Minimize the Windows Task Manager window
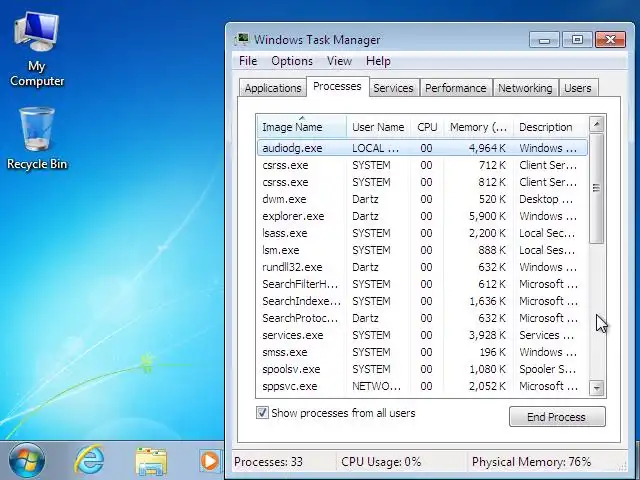Image resolution: width=640 pixels, height=480 pixels. (x=544, y=40)
